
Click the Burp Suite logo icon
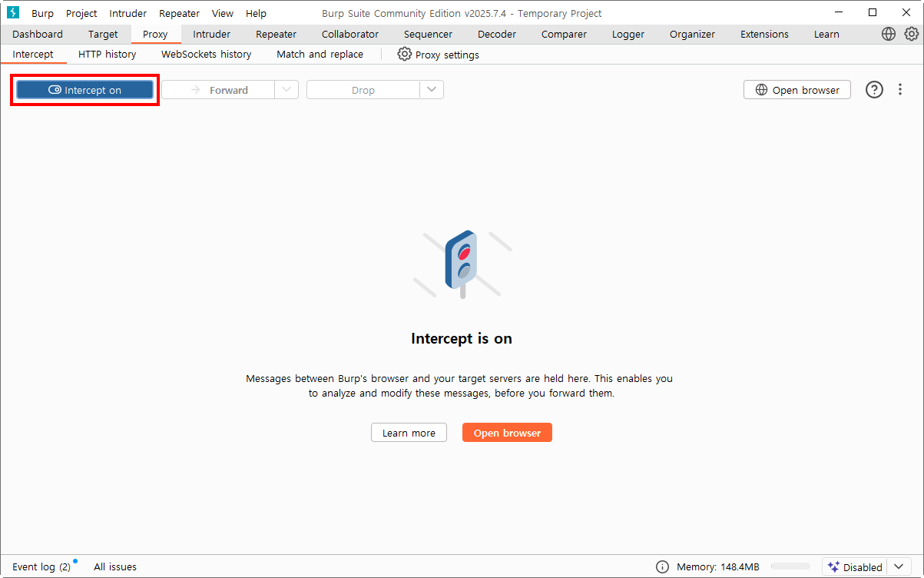12,13
